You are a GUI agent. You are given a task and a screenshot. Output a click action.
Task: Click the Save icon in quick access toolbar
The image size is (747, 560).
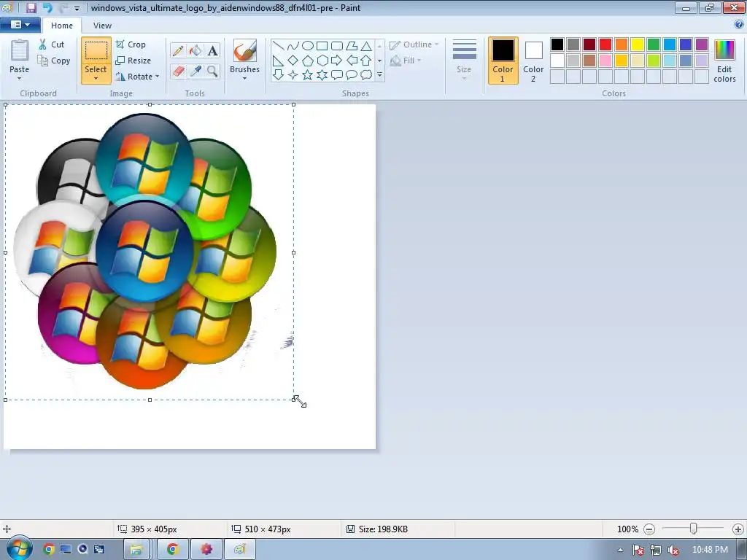coord(31,7)
